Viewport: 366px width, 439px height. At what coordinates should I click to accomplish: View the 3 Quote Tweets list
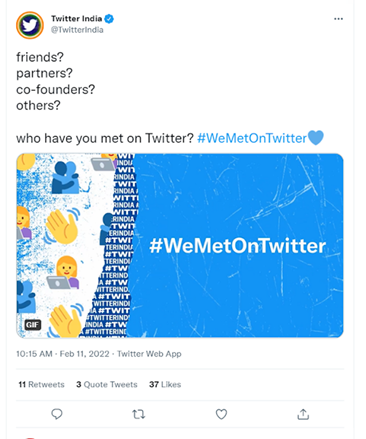click(x=107, y=384)
